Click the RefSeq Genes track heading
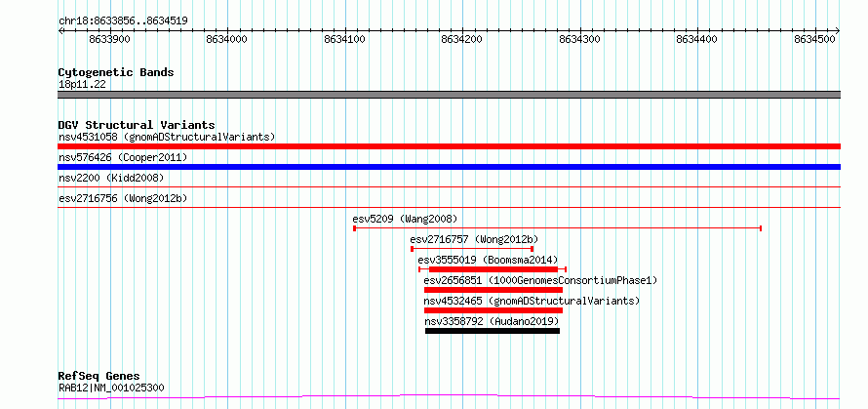This screenshot has height=409, width=868. (x=99, y=377)
